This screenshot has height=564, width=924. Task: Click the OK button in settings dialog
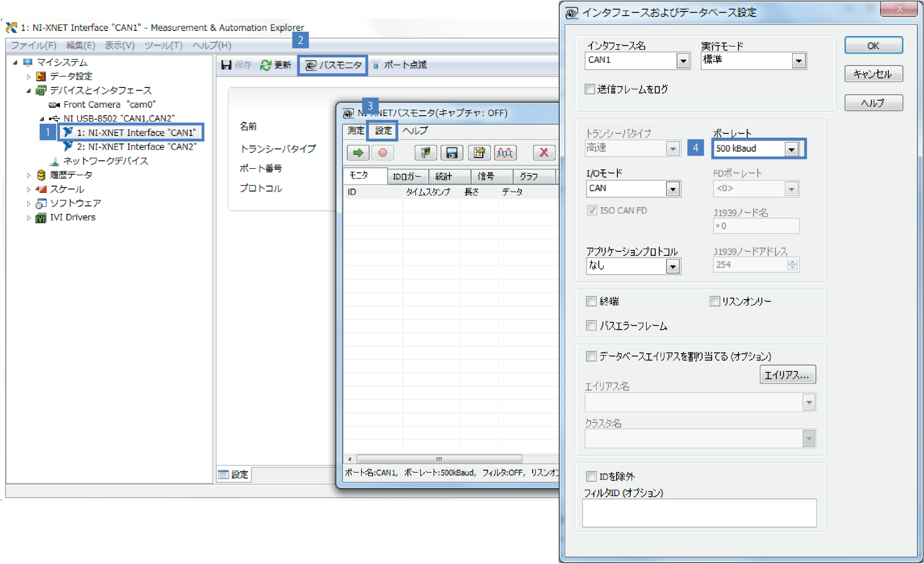pos(873,46)
